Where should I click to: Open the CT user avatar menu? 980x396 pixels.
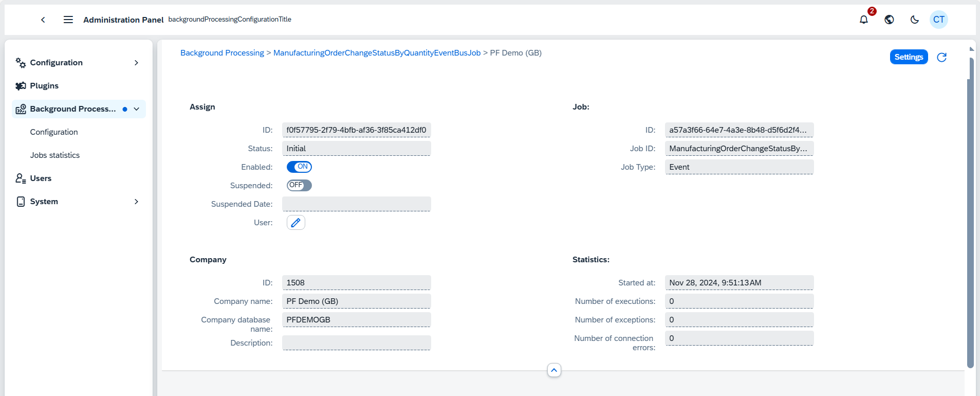coord(938,20)
